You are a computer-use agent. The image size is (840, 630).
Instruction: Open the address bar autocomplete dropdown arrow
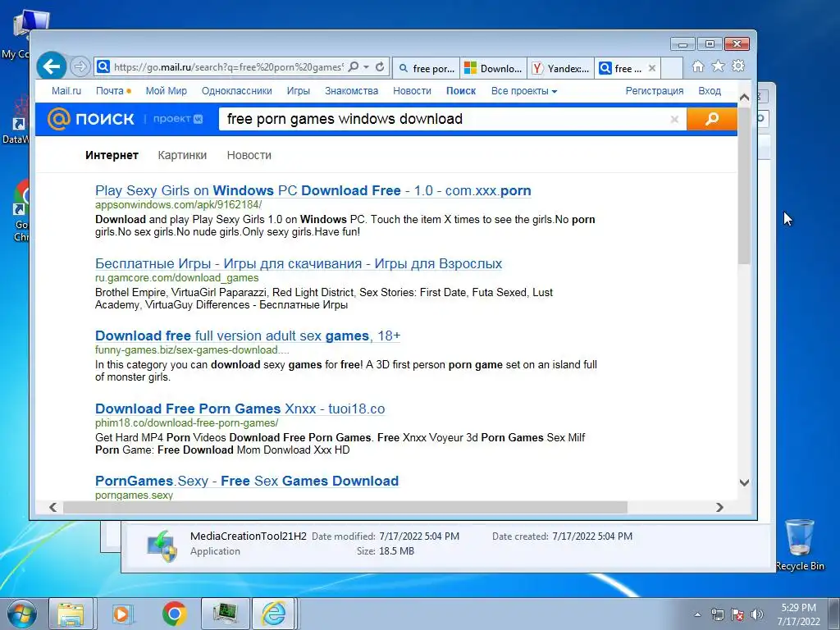[x=367, y=67]
